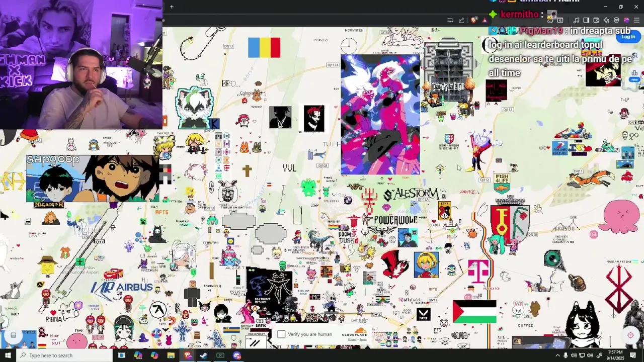Click the POWERWOLF text artwork

click(x=396, y=220)
